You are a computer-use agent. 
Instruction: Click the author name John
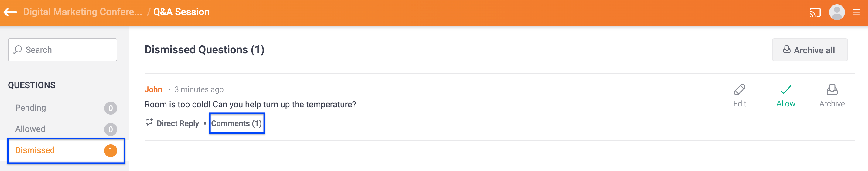pyautogui.click(x=153, y=89)
